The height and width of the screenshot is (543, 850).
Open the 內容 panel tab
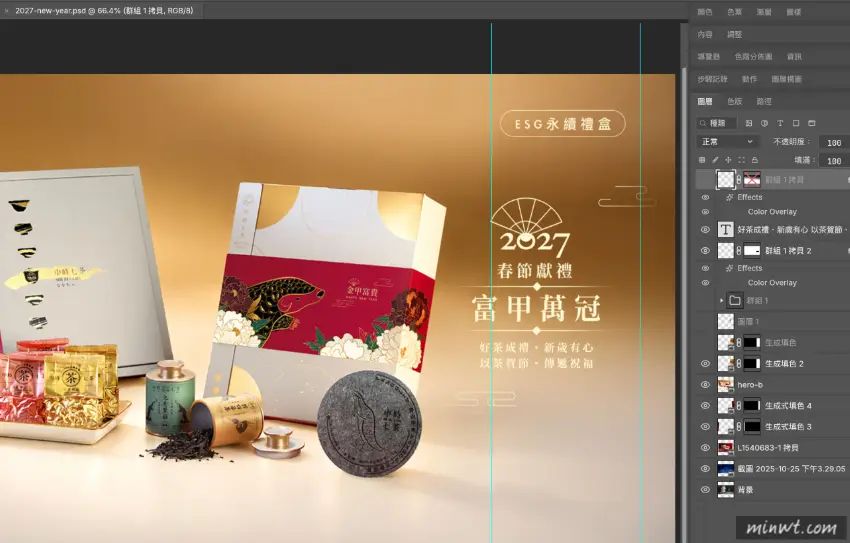(x=705, y=34)
